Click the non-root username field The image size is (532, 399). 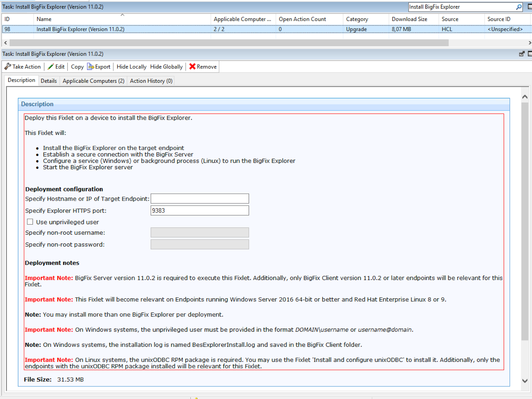tap(199, 233)
